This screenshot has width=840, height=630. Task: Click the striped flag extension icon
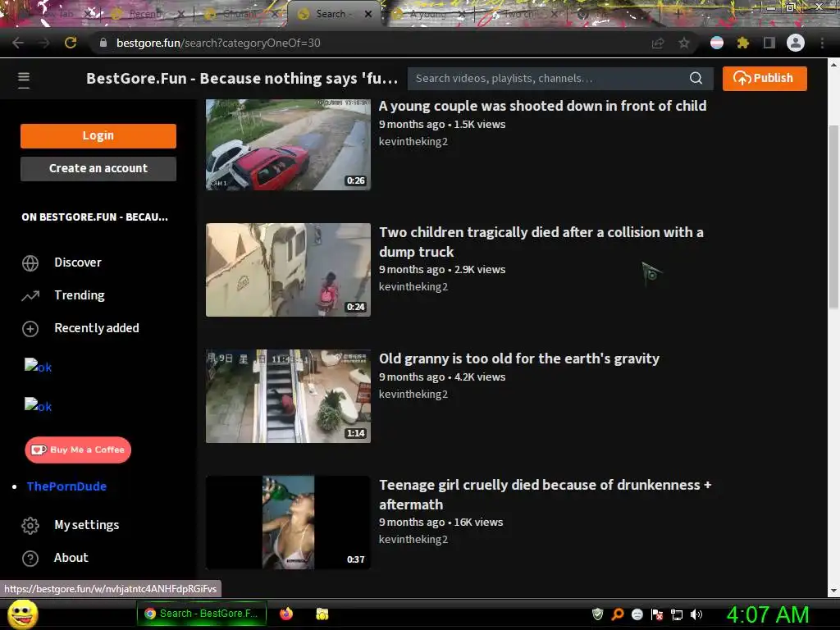717,43
